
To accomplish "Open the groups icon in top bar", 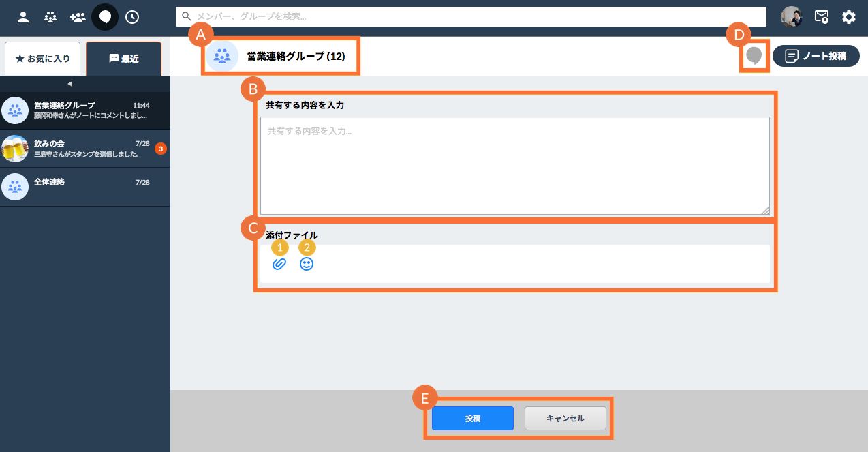I will click(50, 17).
